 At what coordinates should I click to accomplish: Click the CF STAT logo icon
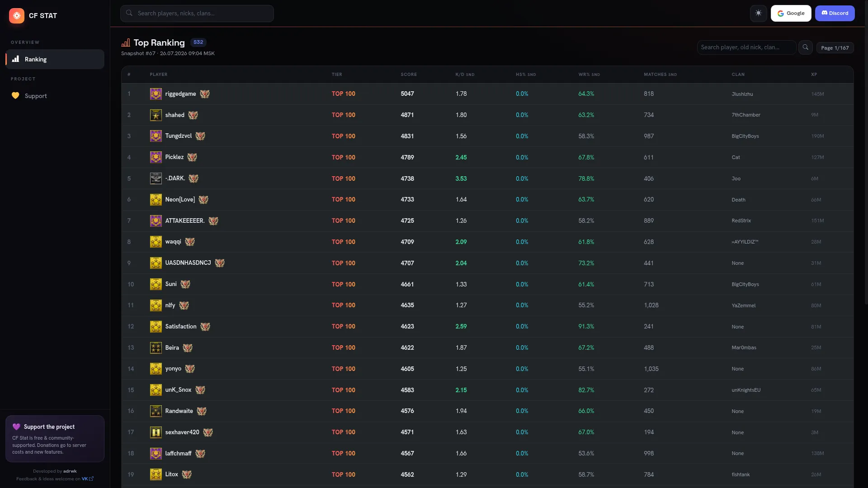17,15
